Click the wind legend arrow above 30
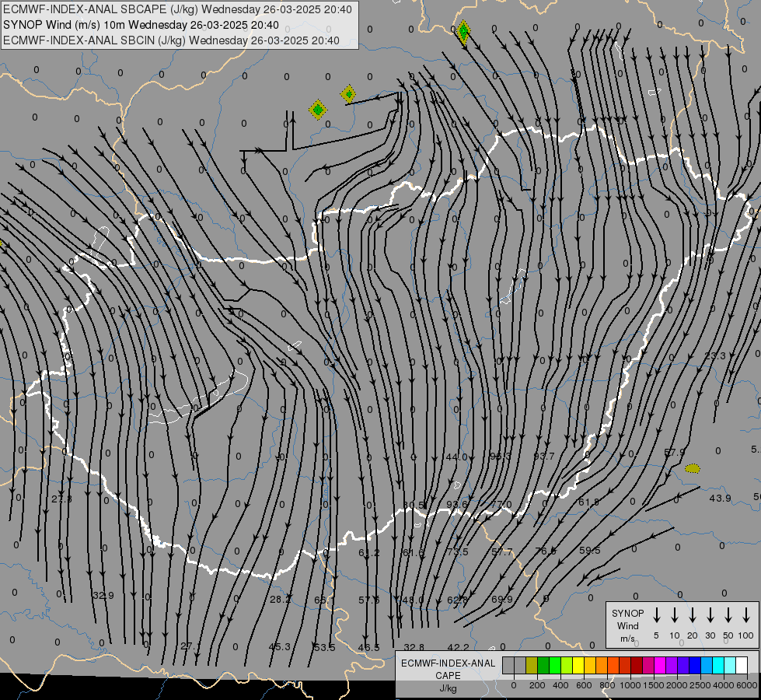The width and height of the screenshot is (761, 700). pos(710,615)
